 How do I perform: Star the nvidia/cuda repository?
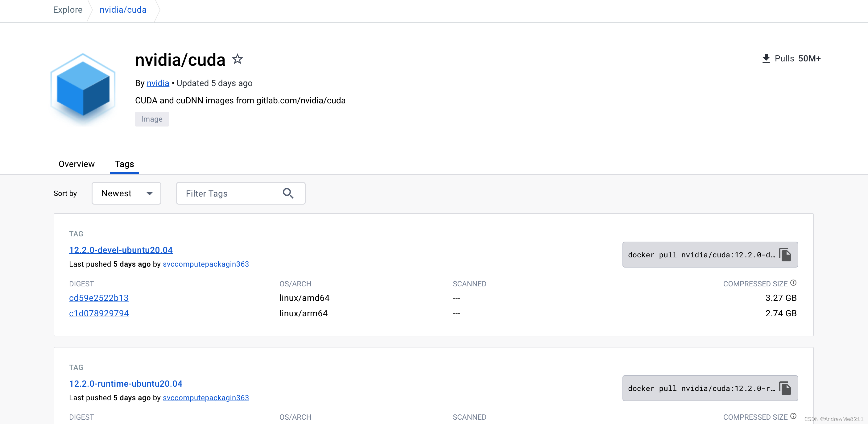(238, 59)
